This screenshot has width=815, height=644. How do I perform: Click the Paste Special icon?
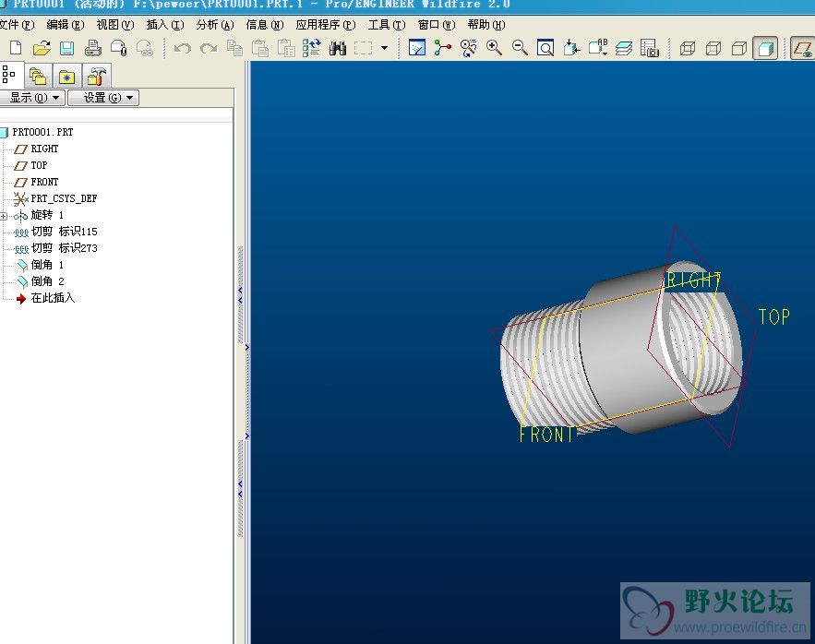point(286,48)
